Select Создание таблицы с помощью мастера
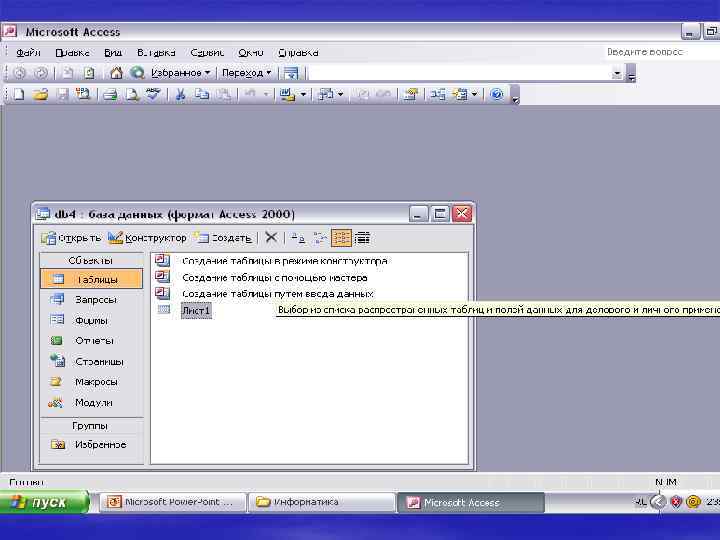720x540 pixels. point(275,278)
